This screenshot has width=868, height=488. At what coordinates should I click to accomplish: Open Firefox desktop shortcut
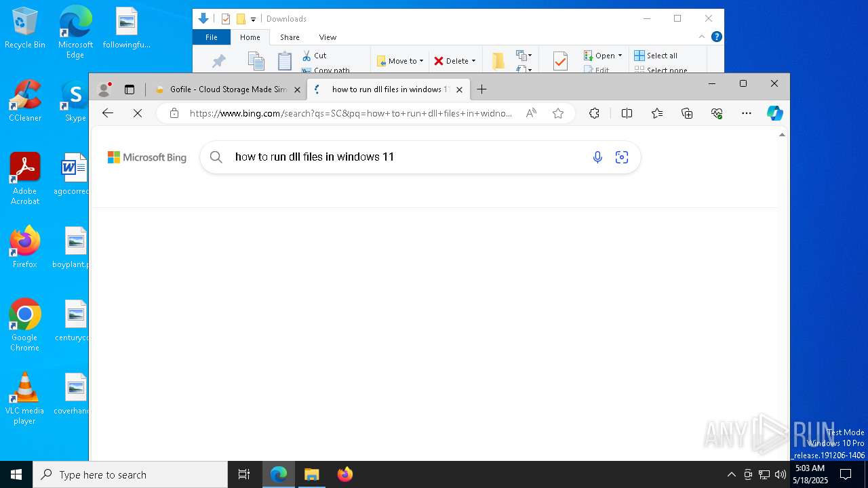pyautogui.click(x=25, y=247)
